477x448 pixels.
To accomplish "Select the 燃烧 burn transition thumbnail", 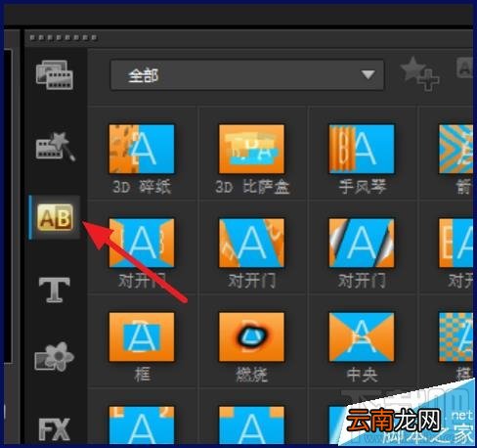I will 251,336.
